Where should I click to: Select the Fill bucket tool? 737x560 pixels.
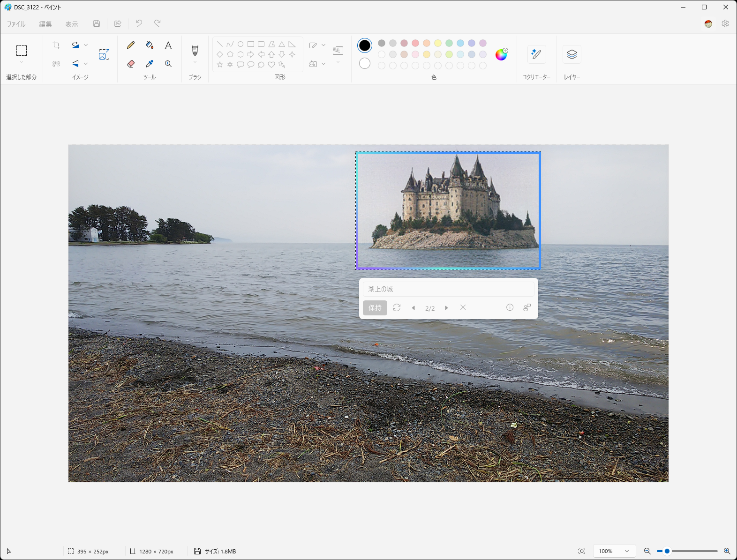(150, 45)
